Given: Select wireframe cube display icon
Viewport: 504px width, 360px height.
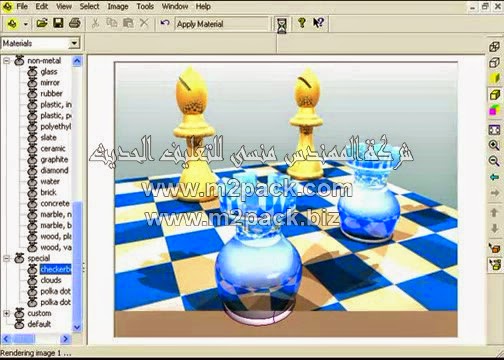Looking at the screenshot, I should (x=494, y=47).
